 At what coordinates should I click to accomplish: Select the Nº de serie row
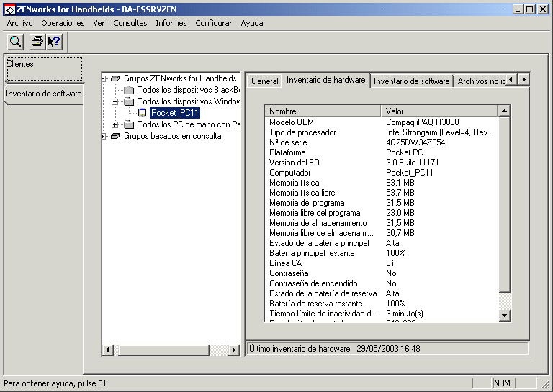pos(382,142)
